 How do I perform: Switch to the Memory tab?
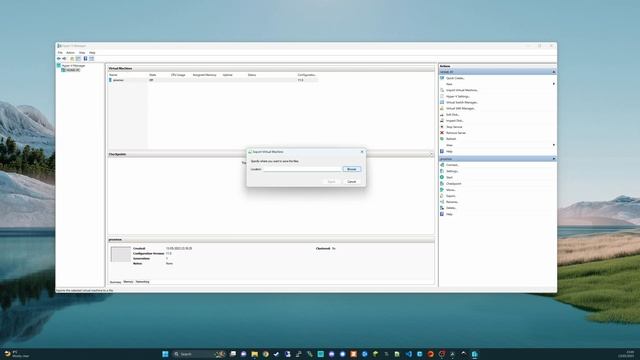click(128, 282)
